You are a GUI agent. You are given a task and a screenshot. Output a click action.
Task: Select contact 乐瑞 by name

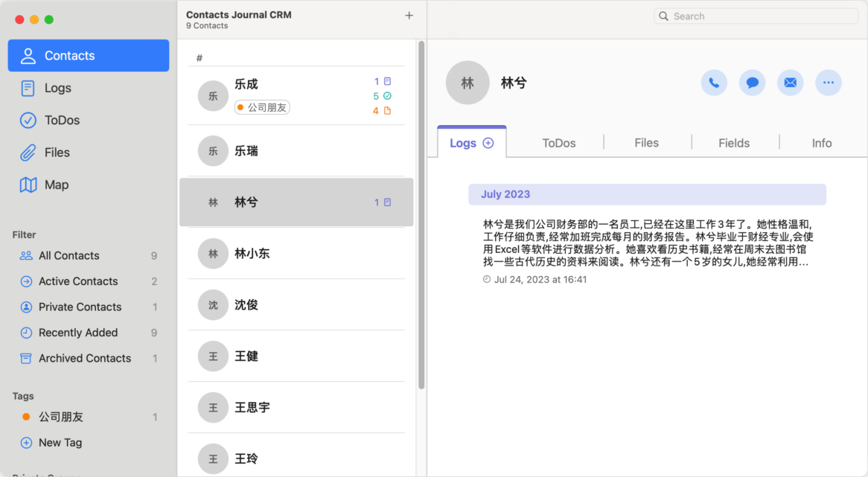246,151
